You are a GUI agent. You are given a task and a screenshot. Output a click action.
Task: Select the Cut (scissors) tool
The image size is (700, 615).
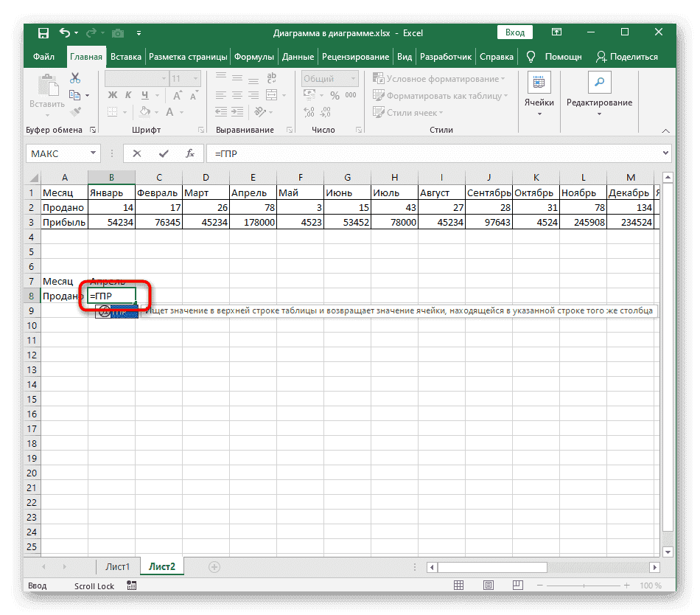click(74, 77)
